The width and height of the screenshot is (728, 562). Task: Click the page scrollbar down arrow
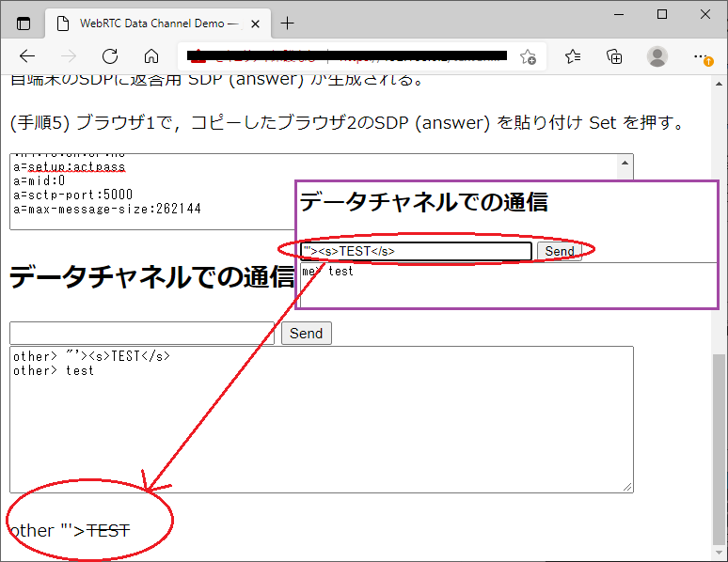(719, 553)
